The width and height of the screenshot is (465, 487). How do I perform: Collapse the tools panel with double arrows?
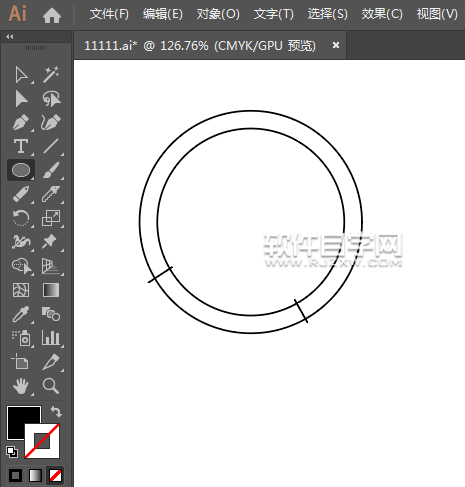click(10, 37)
